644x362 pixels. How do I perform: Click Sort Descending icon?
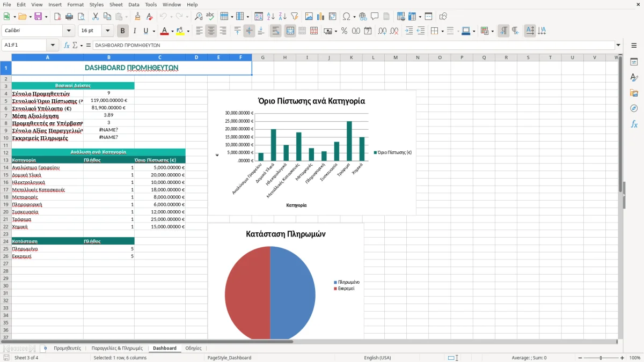(283, 17)
